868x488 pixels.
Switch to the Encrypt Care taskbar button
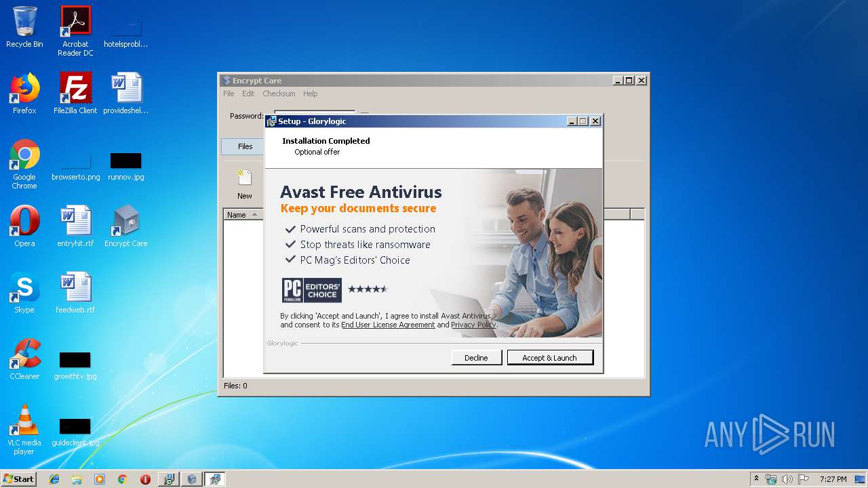[192, 479]
